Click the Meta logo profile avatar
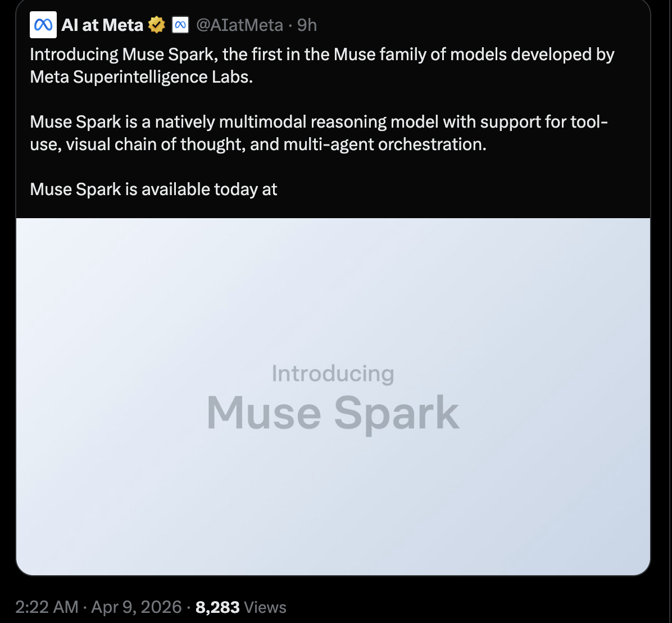The height and width of the screenshot is (623, 672). click(x=43, y=25)
